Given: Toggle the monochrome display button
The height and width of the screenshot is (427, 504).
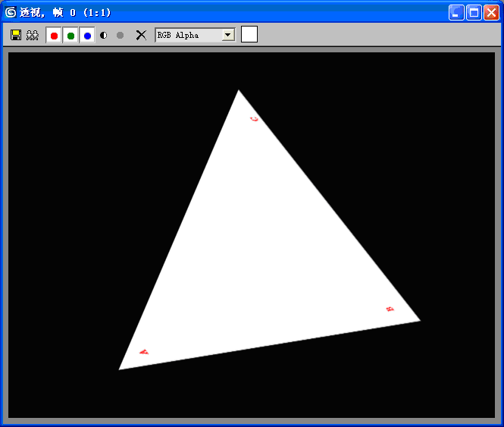Looking at the screenshot, I should coord(121,35).
